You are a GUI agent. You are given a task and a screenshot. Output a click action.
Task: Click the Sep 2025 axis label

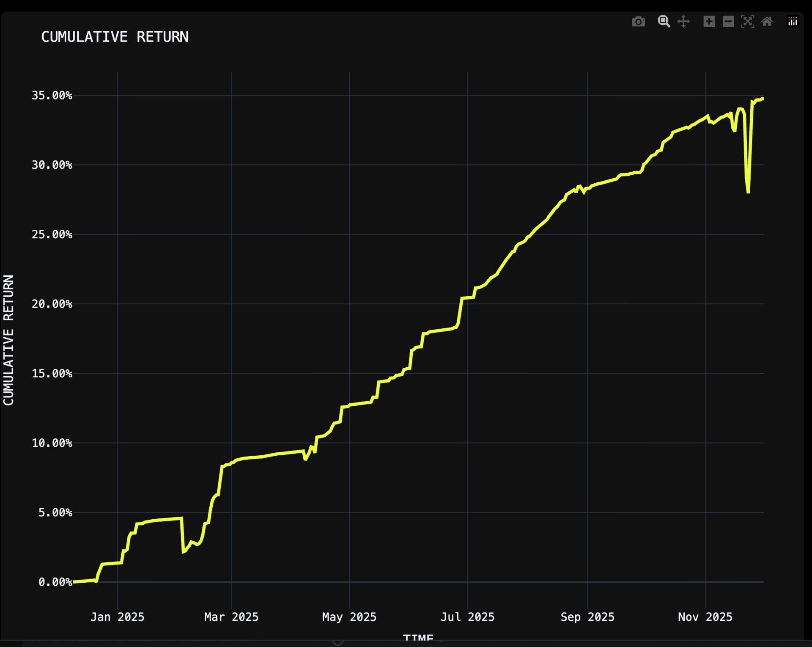coord(587,617)
